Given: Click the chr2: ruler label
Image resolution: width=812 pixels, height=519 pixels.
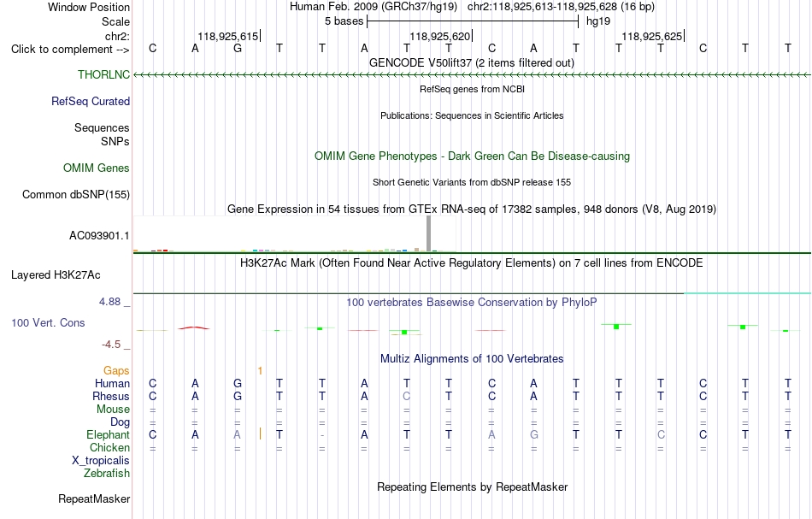Looking at the screenshot, I should 117,36.
